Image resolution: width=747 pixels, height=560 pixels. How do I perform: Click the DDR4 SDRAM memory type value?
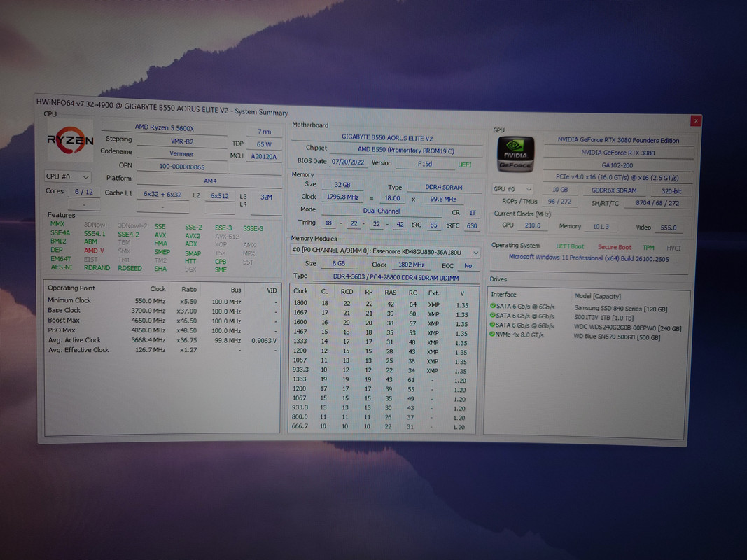pyautogui.click(x=444, y=187)
